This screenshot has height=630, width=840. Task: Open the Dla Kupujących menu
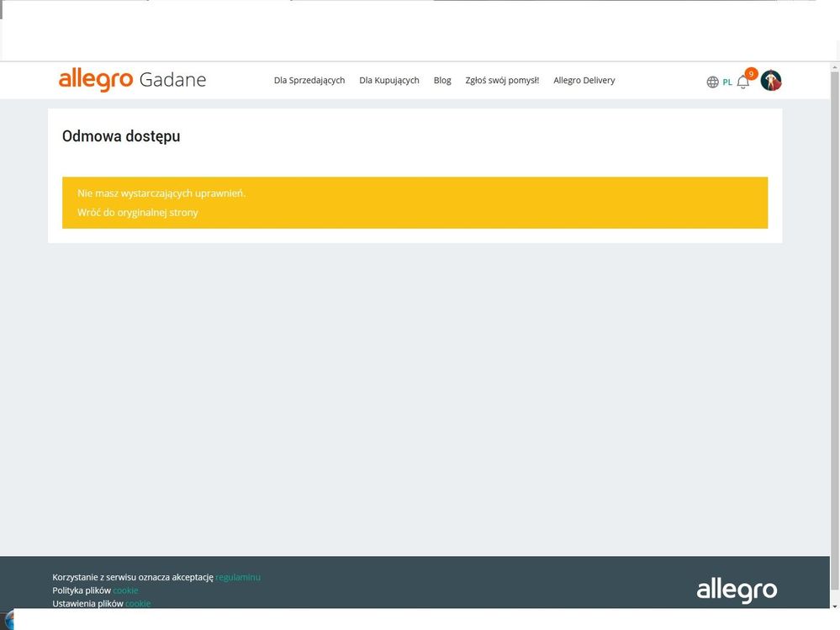(388, 81)
